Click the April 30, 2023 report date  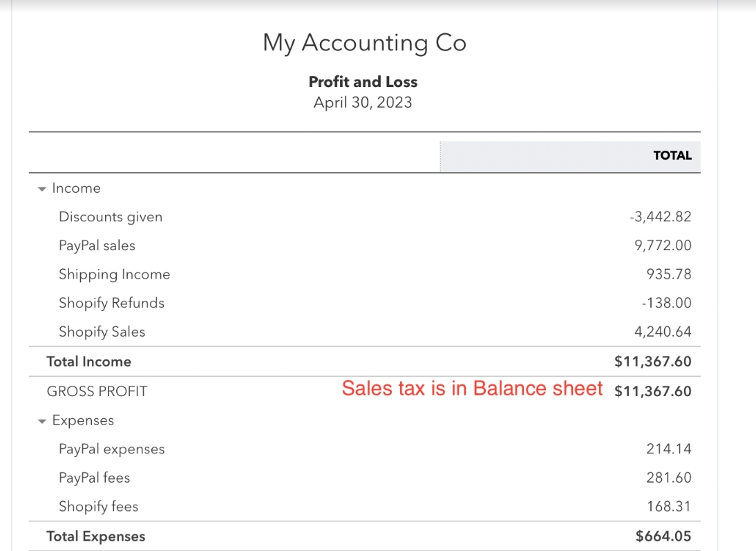point(363,103)
